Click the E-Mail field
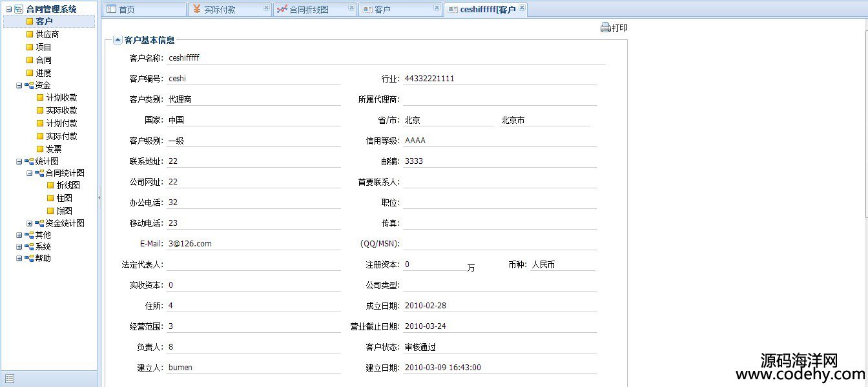The height and width of the screenshot is (387, 868). [x=254, y=244]
